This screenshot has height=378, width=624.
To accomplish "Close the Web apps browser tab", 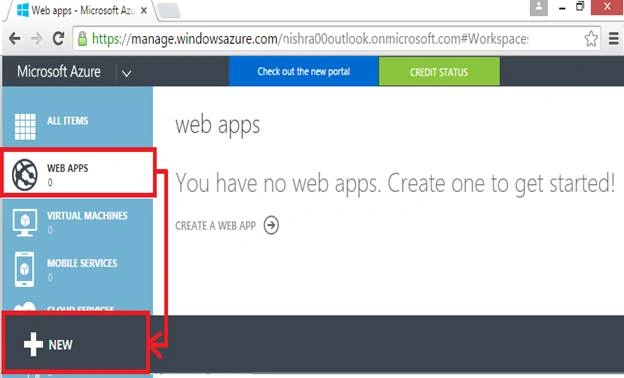I will 144,10.
